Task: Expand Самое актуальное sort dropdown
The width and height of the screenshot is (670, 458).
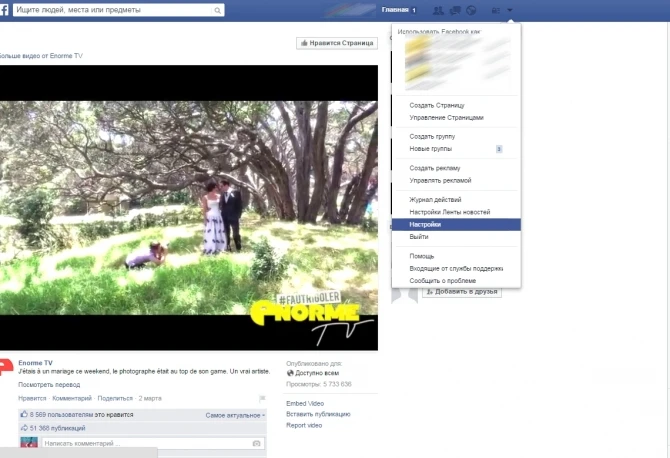Action: [x=235, y=415]
